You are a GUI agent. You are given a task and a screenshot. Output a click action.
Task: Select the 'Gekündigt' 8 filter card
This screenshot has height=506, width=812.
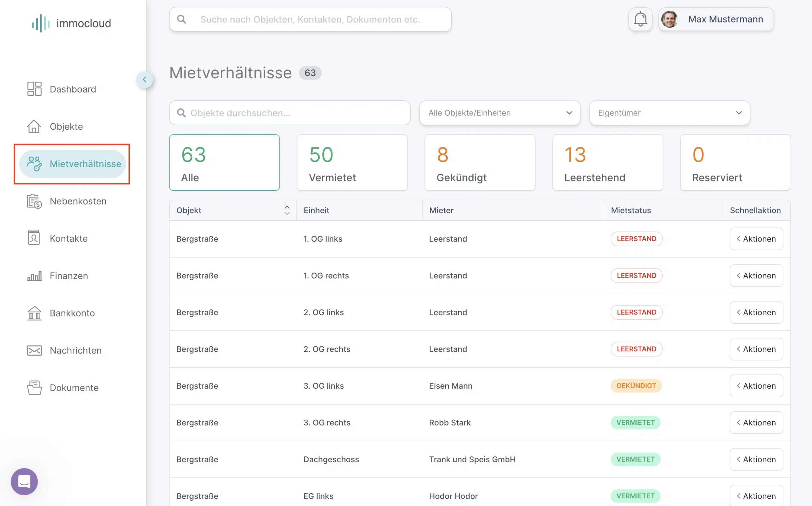pos(480,163)
